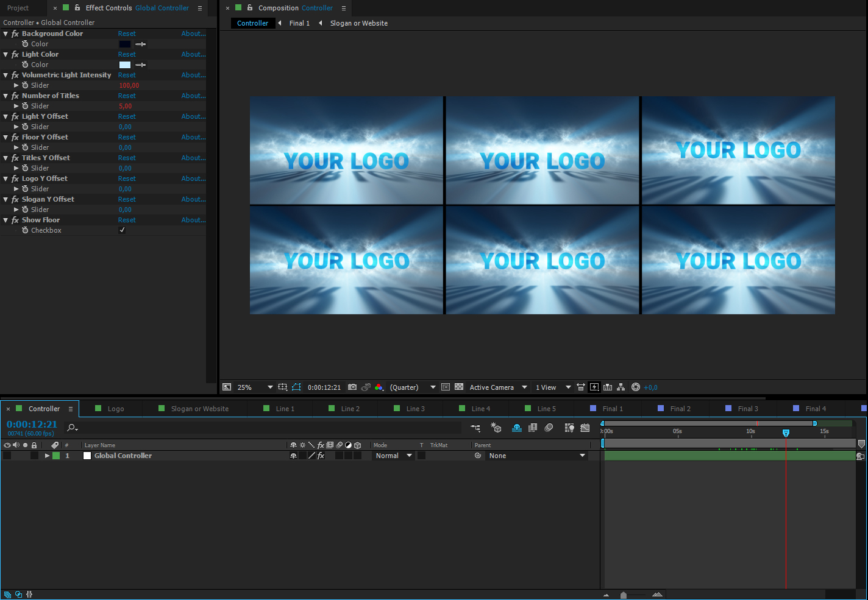868x600 pixels.
Task: Click the Region of Interest icon
Action: coord(446,387)
